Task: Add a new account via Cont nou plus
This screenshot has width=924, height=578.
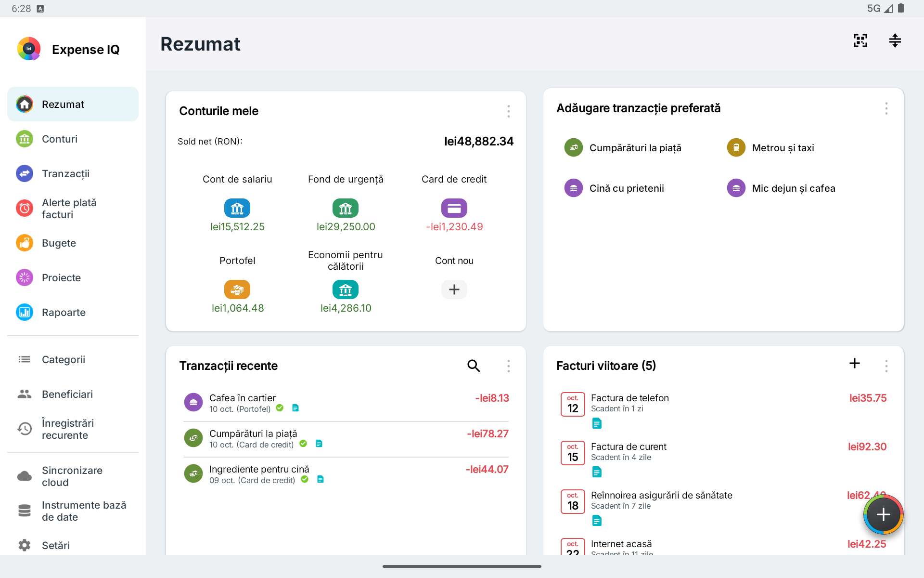Action: [454, 289]
